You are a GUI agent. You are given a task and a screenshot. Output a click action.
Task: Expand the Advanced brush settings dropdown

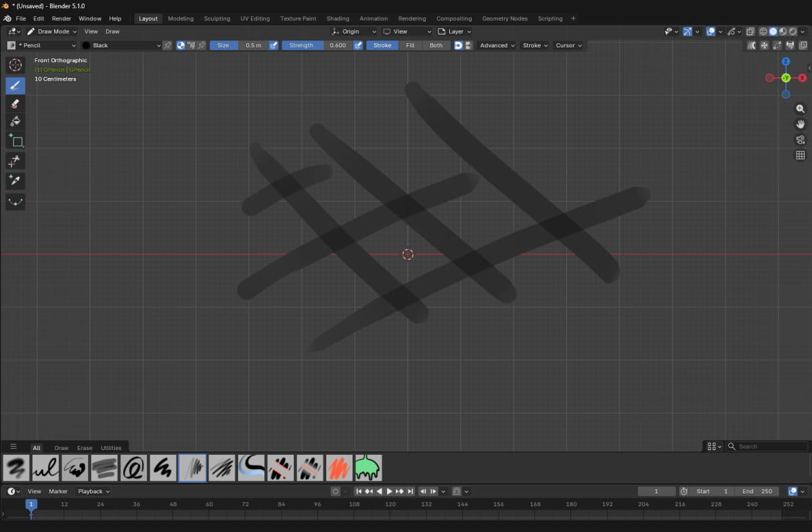497,45
